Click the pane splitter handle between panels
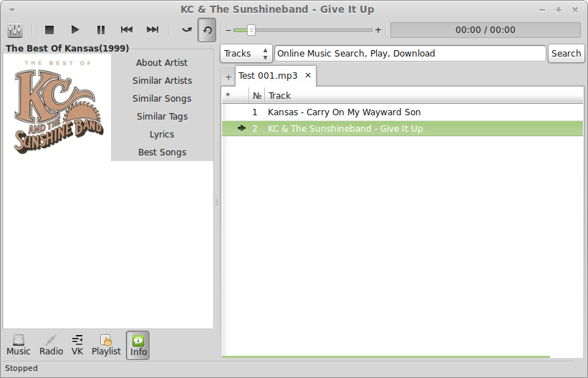Viewport: 588px width, 378px height. pos(217,202)
